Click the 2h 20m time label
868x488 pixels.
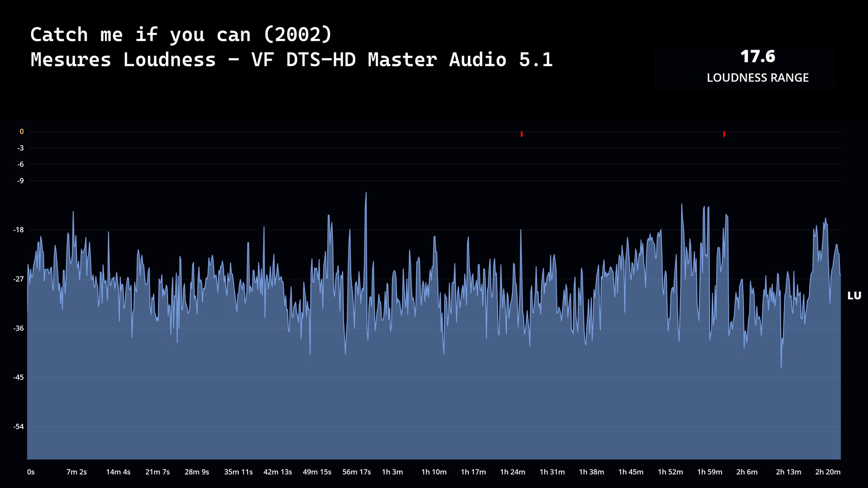pyautogui.click(x=827, y=472)
